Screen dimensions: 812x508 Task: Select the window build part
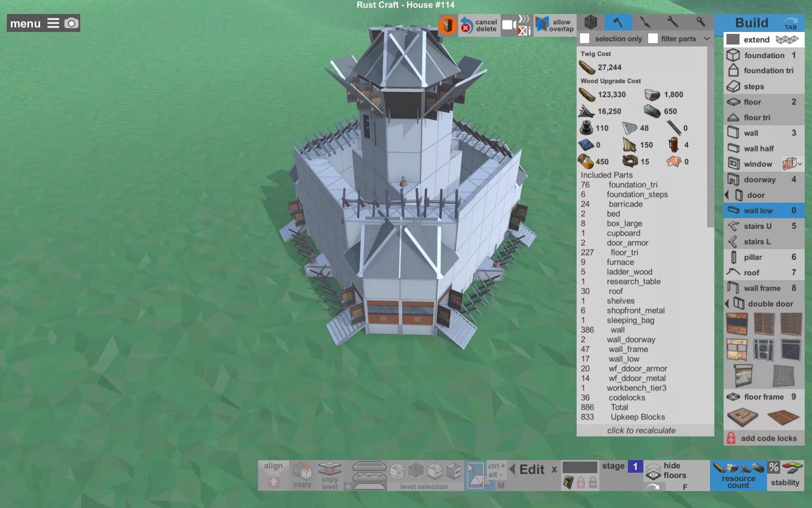pyautogui.click(x=752, y=164)
